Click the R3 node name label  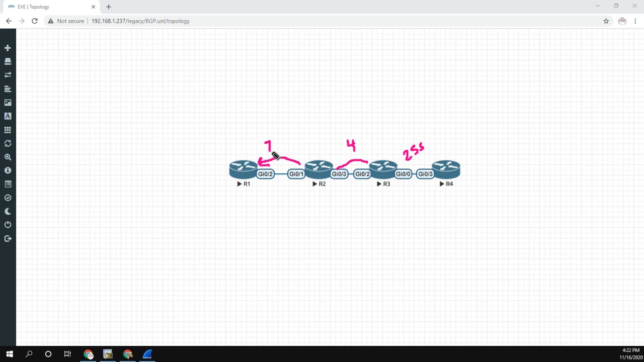click(x=383, y=184)
